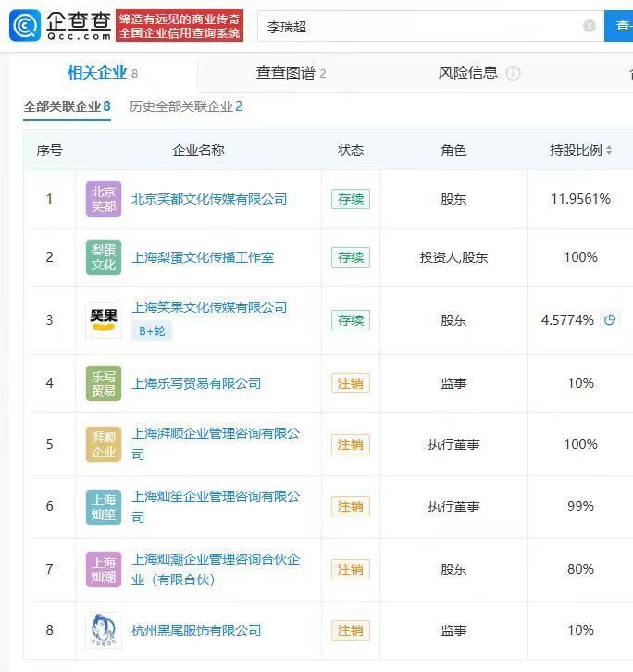633x672 pixels.
Task: Click 监事 role in 杭州黑尾服饰 row
Action: pos(453,630)
